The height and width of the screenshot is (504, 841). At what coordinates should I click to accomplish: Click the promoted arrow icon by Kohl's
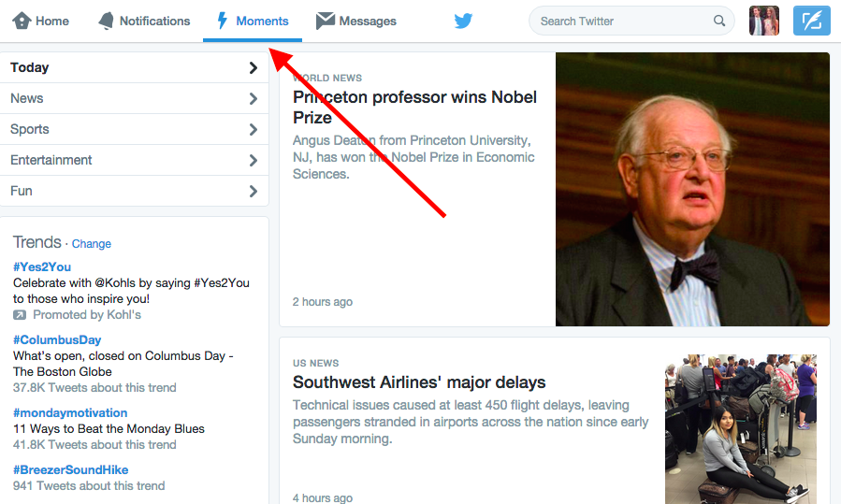[x=20, y=315]
